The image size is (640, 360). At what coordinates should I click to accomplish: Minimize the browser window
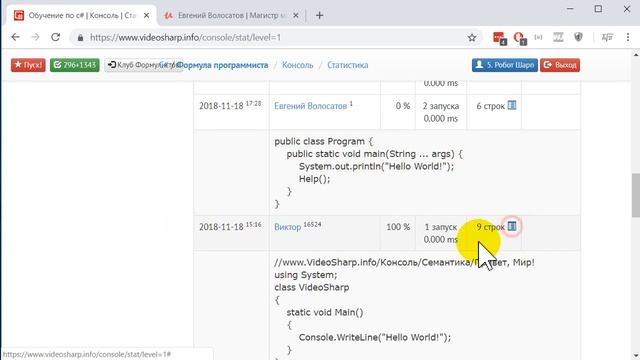tap(570, 9)
